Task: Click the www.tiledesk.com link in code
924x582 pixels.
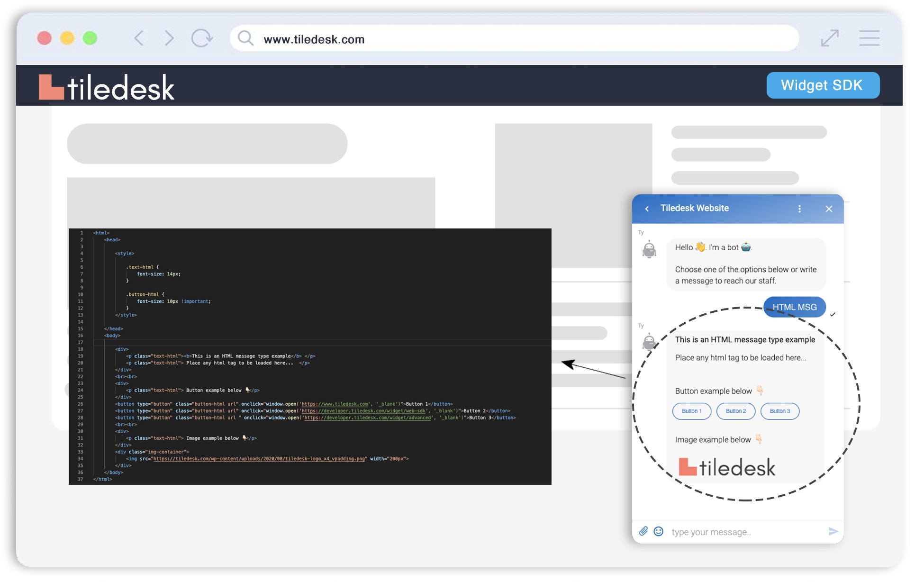Action: pos(335,404)
